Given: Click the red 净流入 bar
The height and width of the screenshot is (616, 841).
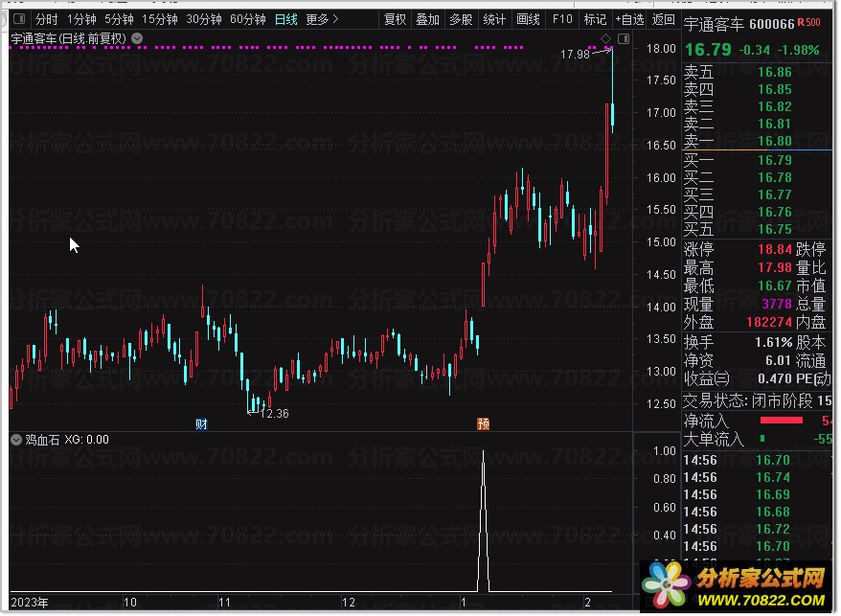Looking at the screenshot, I should (x=782, y=421).
